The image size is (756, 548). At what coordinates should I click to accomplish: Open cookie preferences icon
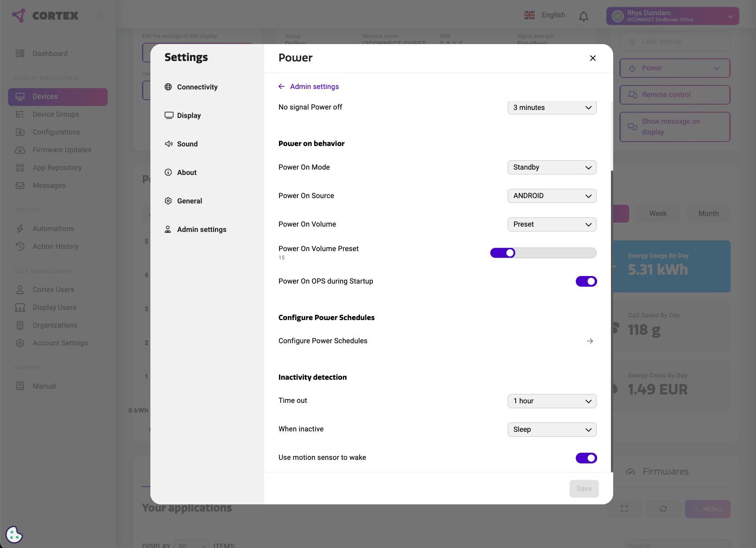point(14,534)
